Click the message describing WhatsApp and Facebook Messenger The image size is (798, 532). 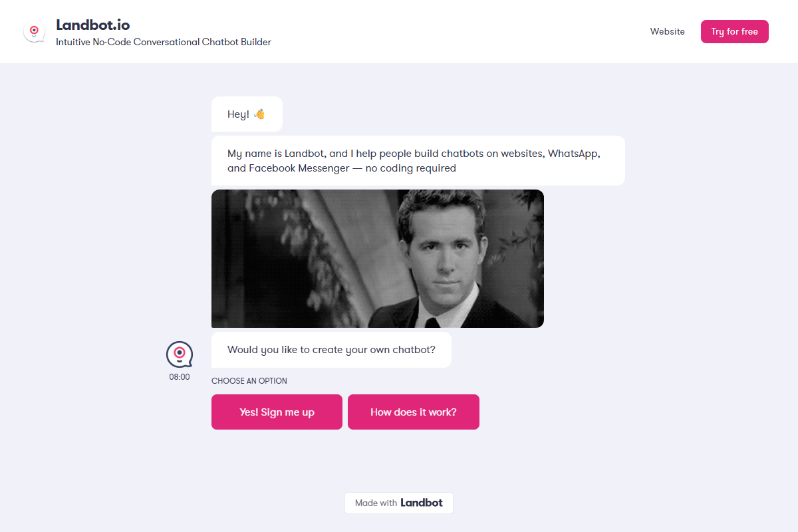click(418, 160)
